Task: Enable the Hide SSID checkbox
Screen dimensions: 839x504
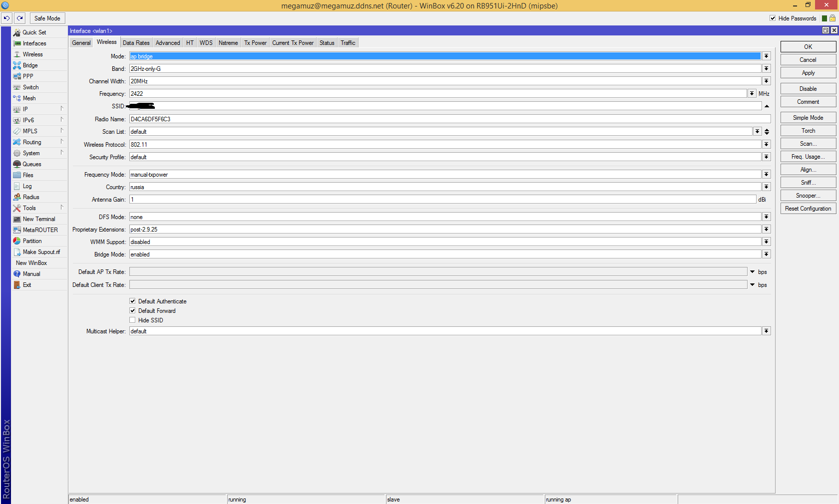Action: click(x=132, y=320)
